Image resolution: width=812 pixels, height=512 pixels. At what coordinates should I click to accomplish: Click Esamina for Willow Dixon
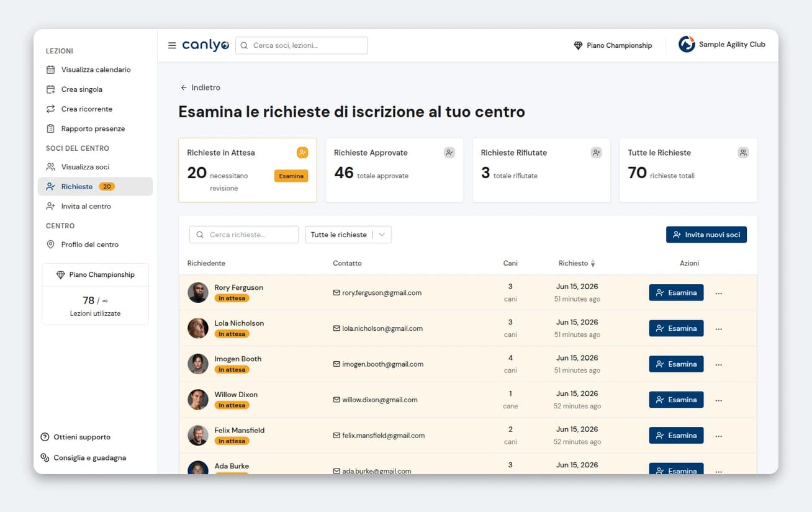coord(676,400)
